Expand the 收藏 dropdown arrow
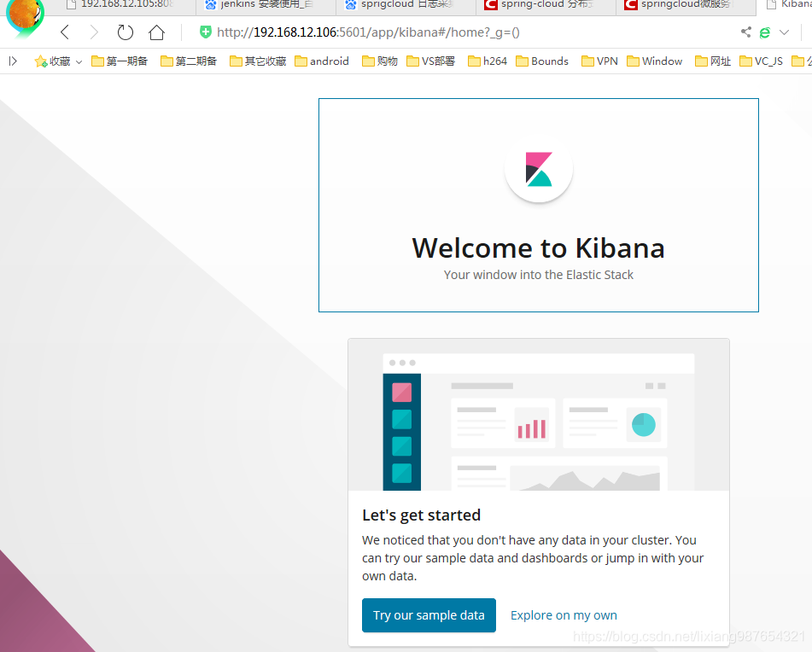This screenshot has height=652, width=812. click(79, 61)
